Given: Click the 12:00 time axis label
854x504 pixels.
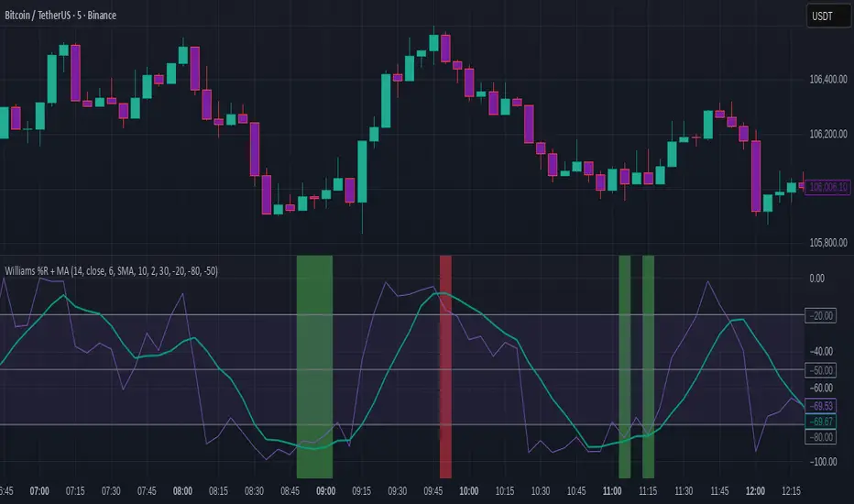Looking at the screenshot, I should coord(756,492).
